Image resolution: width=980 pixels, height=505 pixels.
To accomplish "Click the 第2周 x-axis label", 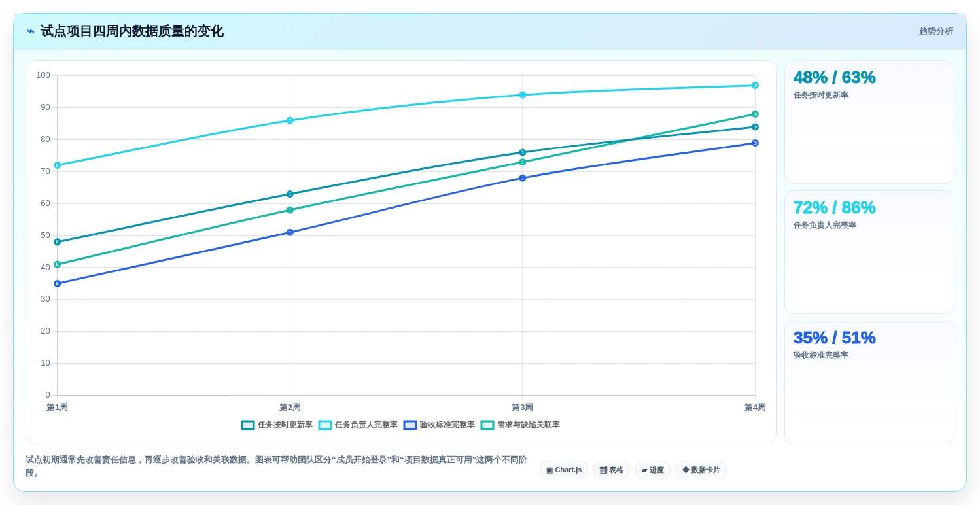I will [290, 408].
